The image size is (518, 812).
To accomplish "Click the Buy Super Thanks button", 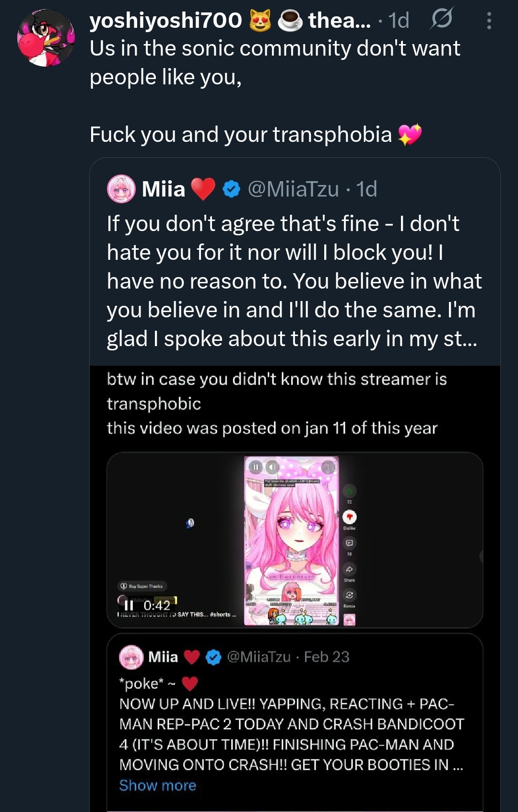I will click(x=141, y=586).
